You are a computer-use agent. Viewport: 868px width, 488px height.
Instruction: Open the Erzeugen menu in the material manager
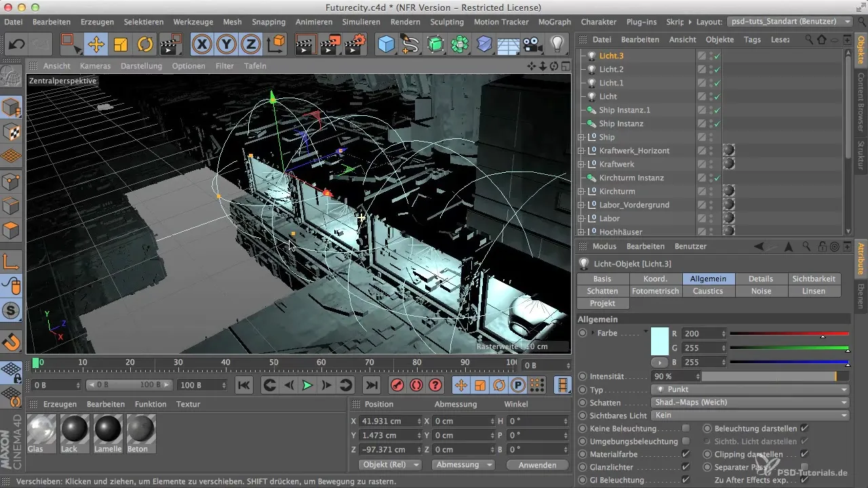[x=60, y=404]
